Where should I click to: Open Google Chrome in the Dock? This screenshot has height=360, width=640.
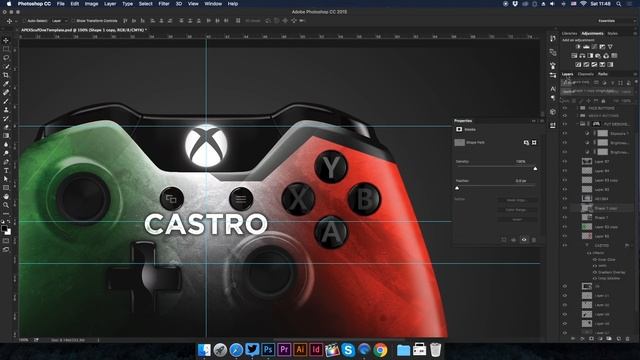[380, 350]
